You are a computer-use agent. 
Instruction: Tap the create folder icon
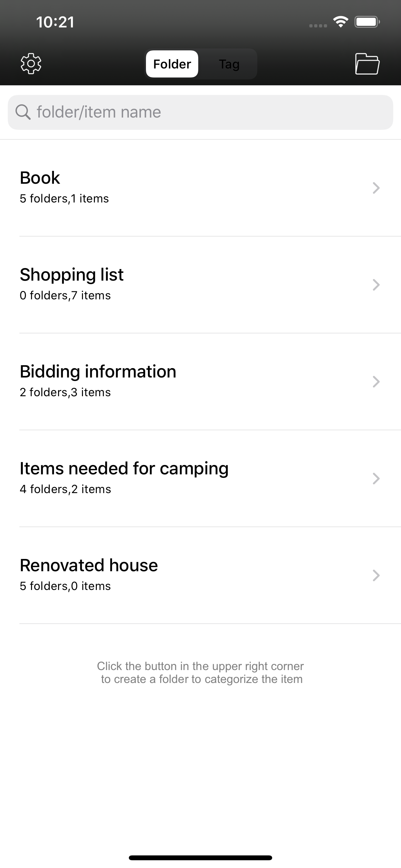[x=367, y=64]
